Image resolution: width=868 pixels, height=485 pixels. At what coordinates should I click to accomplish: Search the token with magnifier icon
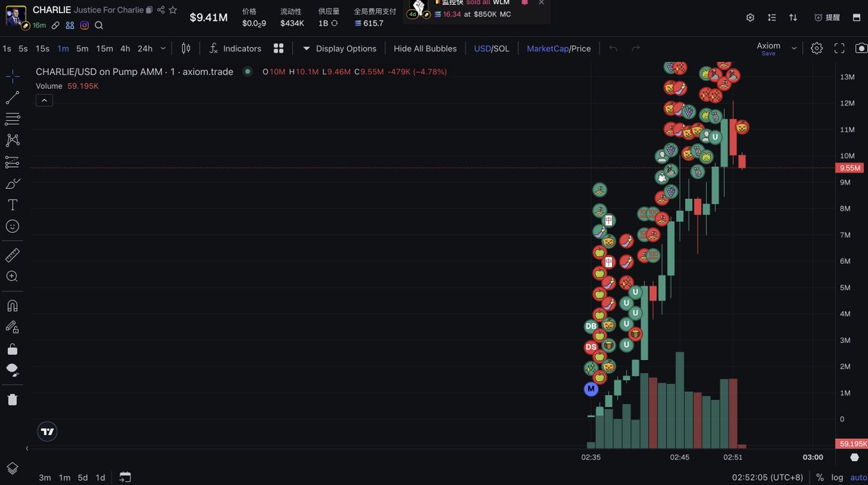click(x=99, y=25)
